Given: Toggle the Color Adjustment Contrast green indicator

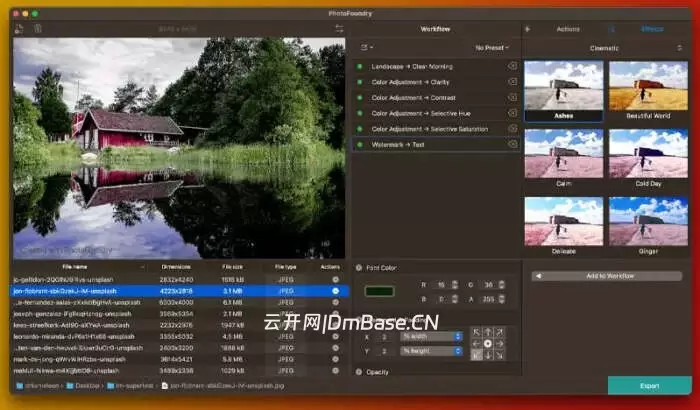Looking at the screenshot, I should 359,98.
